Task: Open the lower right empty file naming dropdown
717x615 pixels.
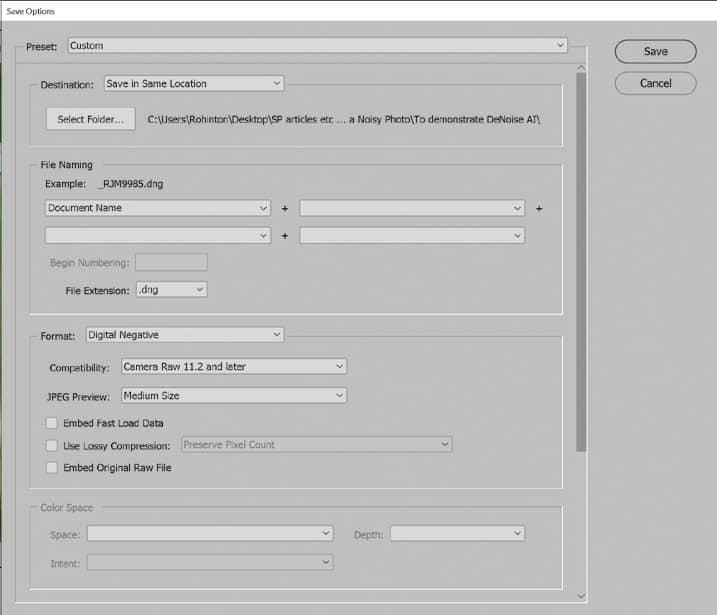Action: [x=412, y=235]
